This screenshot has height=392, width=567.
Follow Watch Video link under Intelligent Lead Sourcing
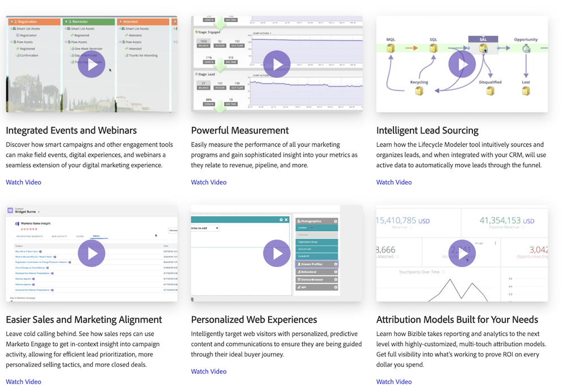394,182
